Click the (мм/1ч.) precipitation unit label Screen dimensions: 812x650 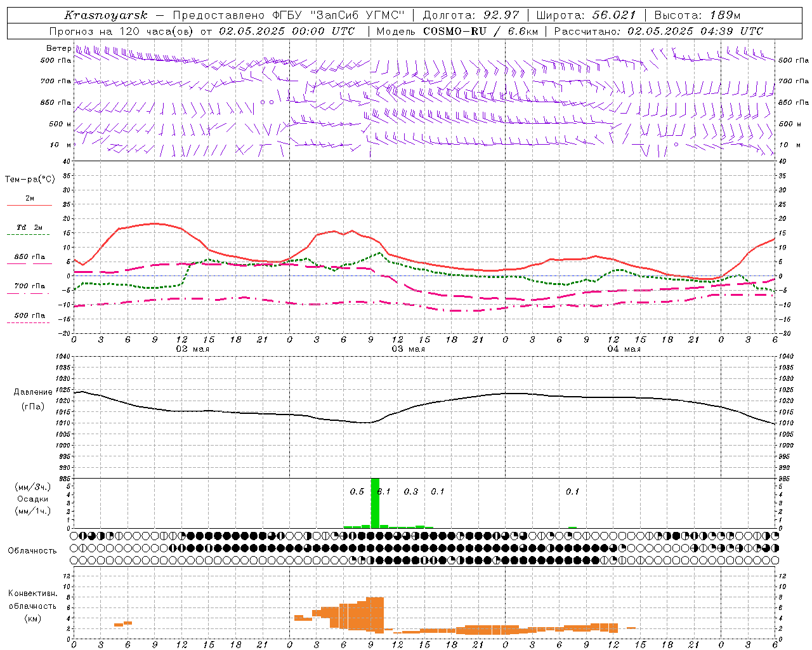32,511
